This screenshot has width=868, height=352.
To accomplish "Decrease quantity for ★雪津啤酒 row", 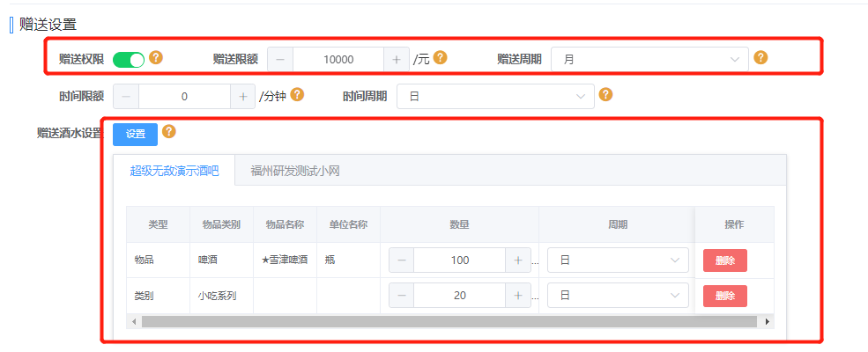I will 401,260.
